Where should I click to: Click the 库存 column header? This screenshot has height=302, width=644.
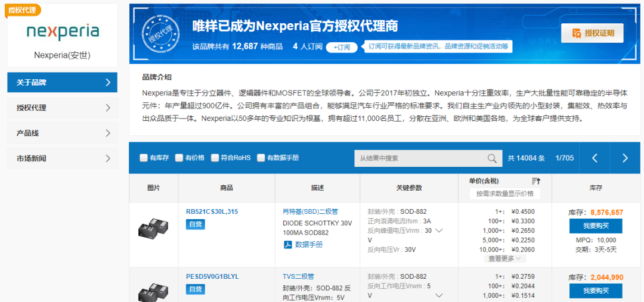(596, 188)
